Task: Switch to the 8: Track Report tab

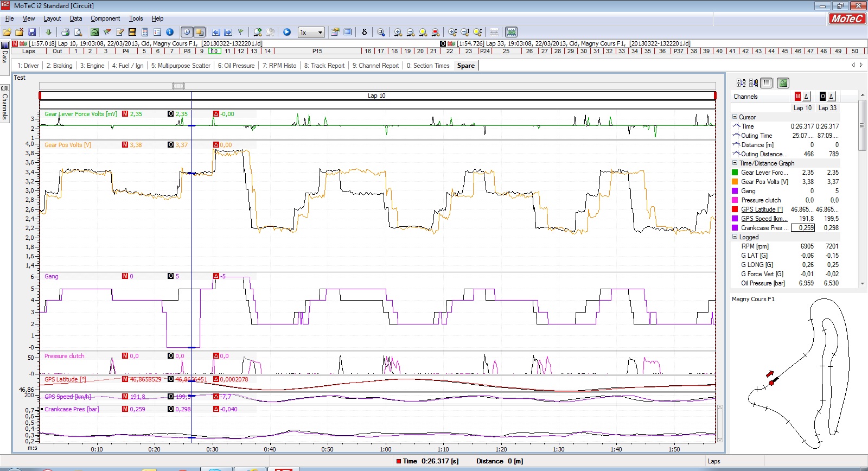Action: pyautogui.click(x=324, y=66)
